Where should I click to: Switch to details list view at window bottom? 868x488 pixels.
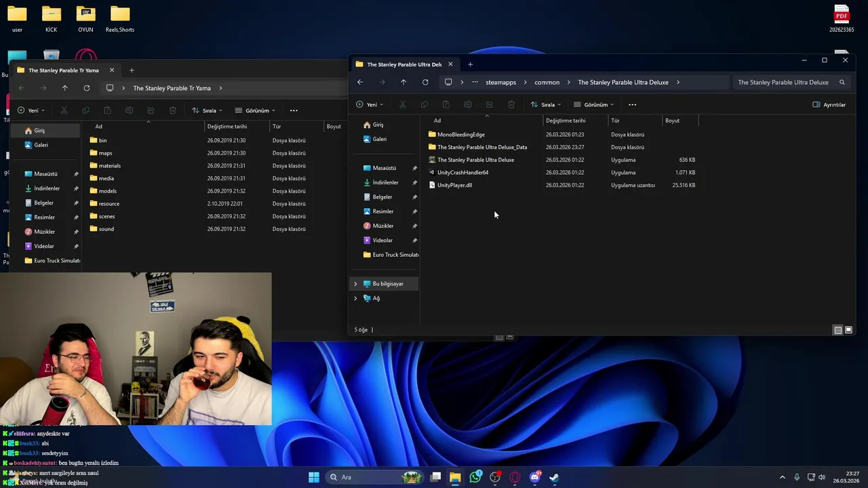point(837,330)
